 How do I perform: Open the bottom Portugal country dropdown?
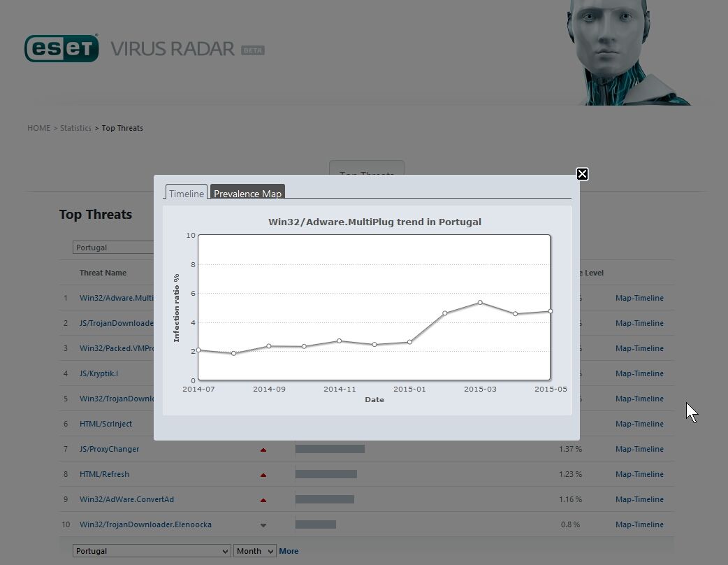pyautogui.click(x=152, y=551)
